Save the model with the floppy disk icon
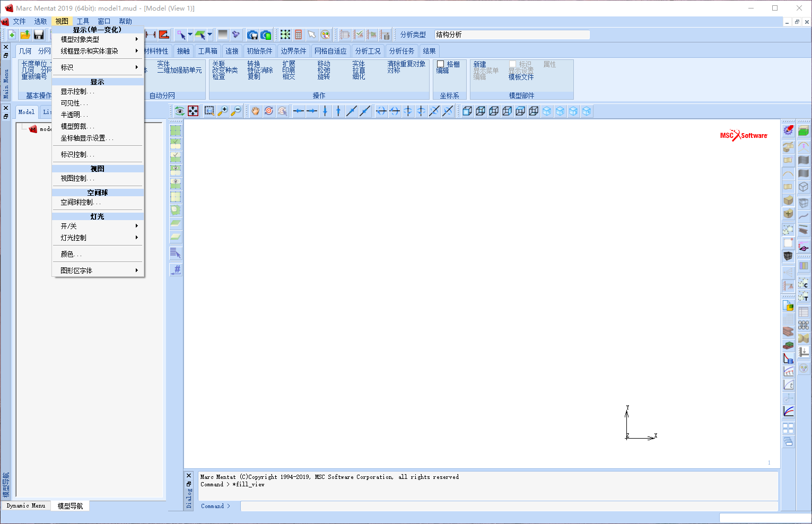 pyautogui.click(x=39, y=34)
